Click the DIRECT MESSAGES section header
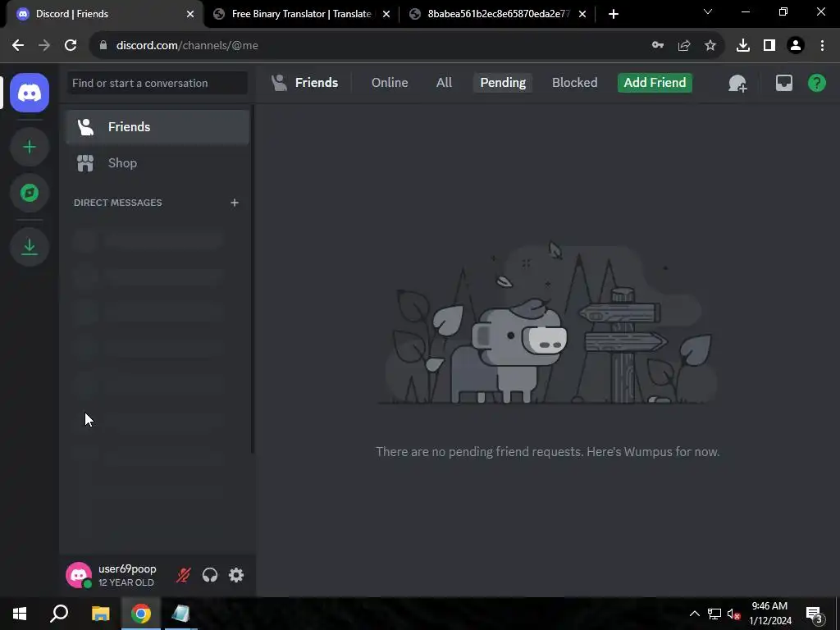Image resolution: width=840 pixels, height=630 pixels. (x=118, y=203)
